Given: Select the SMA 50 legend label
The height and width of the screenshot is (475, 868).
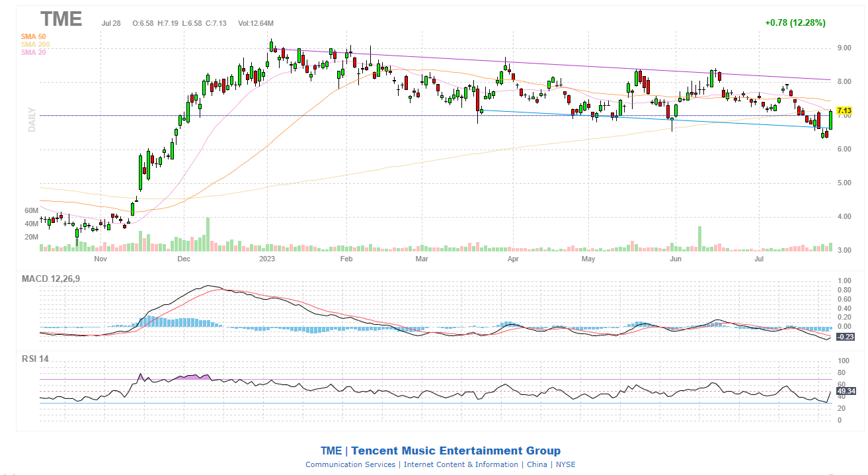Looking at the screenshot, I should click(x=33, y=36).
